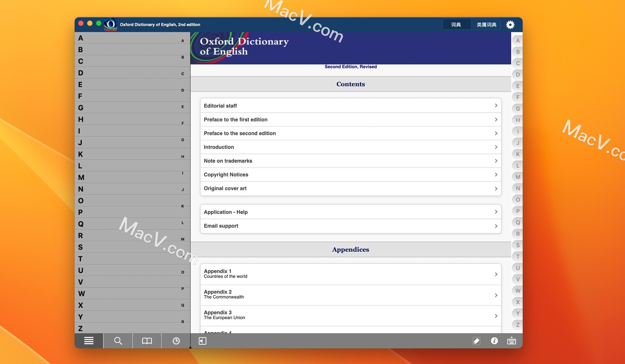Click small R in index mini scroll strip
This screenshot has width=625, height=364.
point(183,322)
